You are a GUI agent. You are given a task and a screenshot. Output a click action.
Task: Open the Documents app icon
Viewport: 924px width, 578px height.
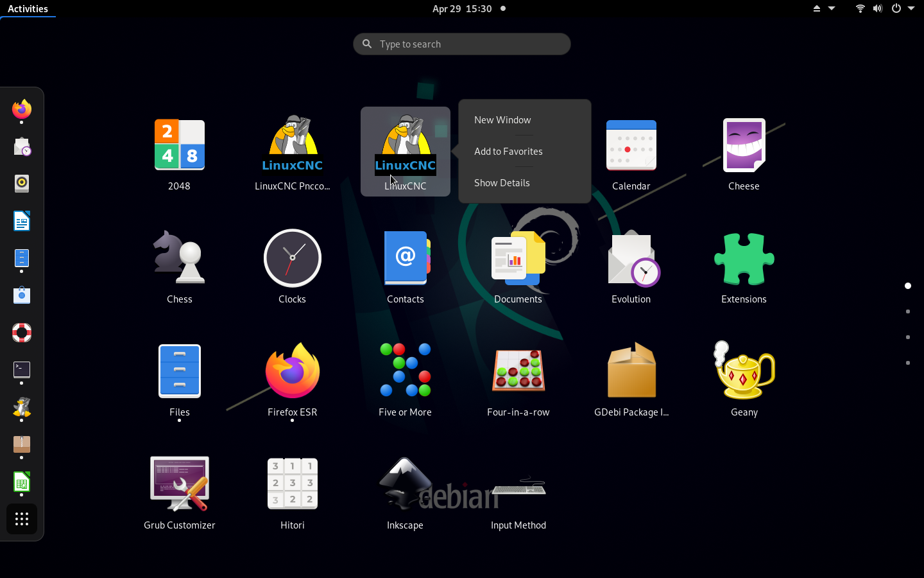point(518,258)
